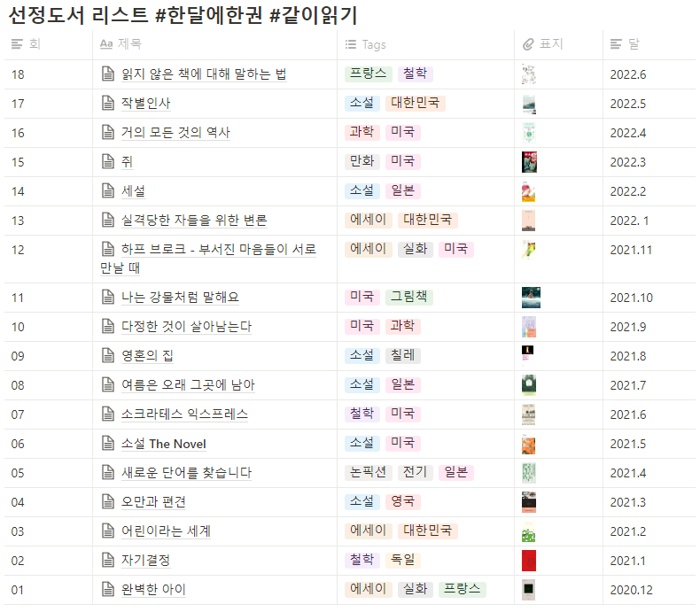Viewport: 700px width, 612px height.
Task: Click the 논픽션 tag in row 05
Action: [x=369, y=472]
